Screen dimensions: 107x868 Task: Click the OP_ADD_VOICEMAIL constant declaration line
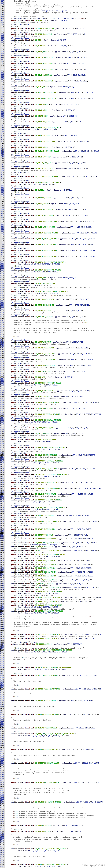point(48,371)
